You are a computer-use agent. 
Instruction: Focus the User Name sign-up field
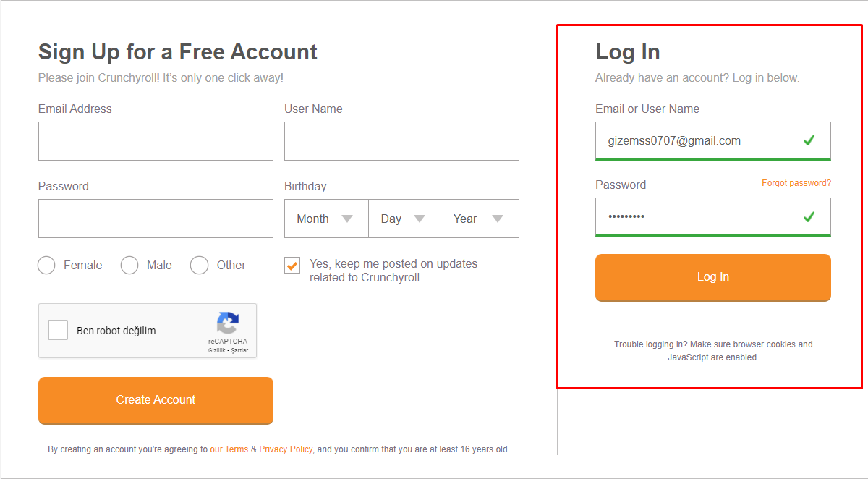401,141
